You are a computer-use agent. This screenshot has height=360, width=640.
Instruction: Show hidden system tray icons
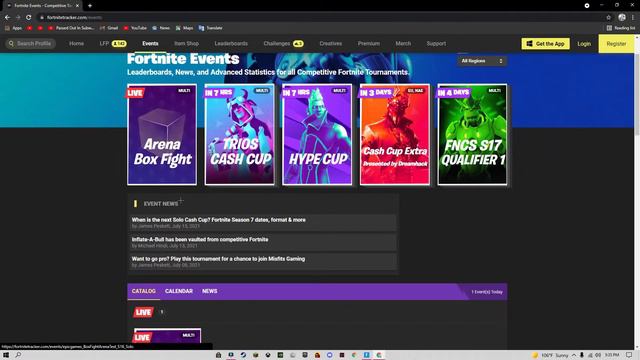(x=574, y=355)
